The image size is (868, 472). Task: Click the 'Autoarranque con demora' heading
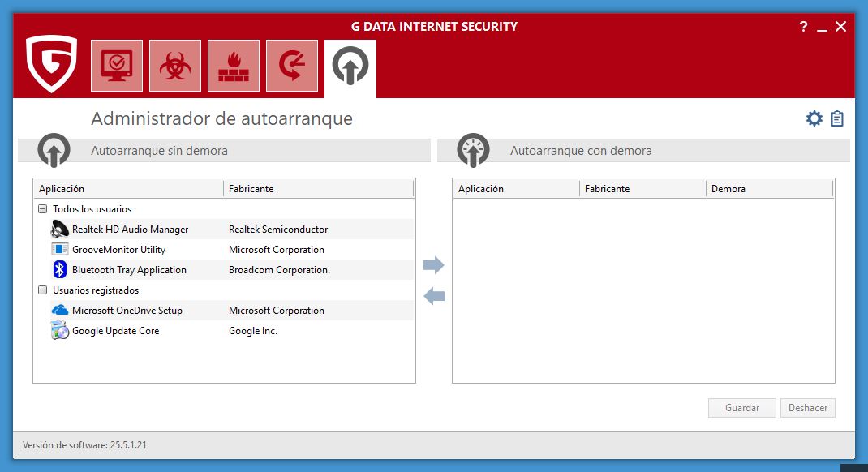point(581,151)
